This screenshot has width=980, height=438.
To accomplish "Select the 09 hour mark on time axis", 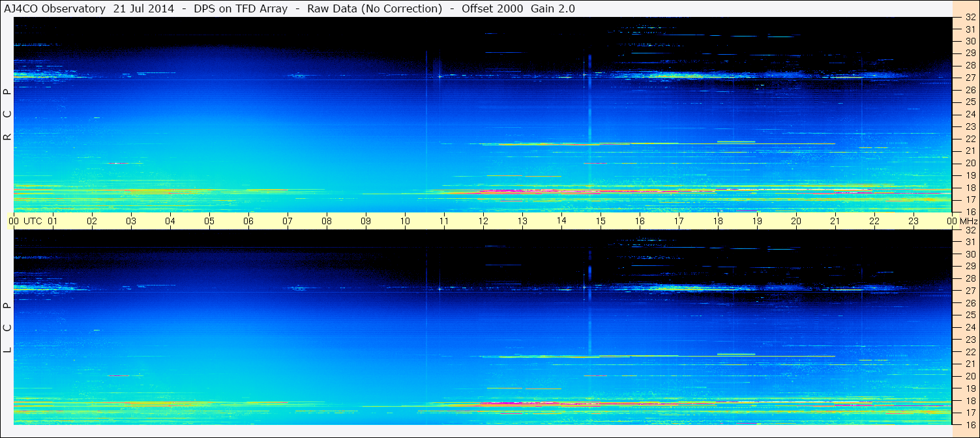I will [366, 221].
